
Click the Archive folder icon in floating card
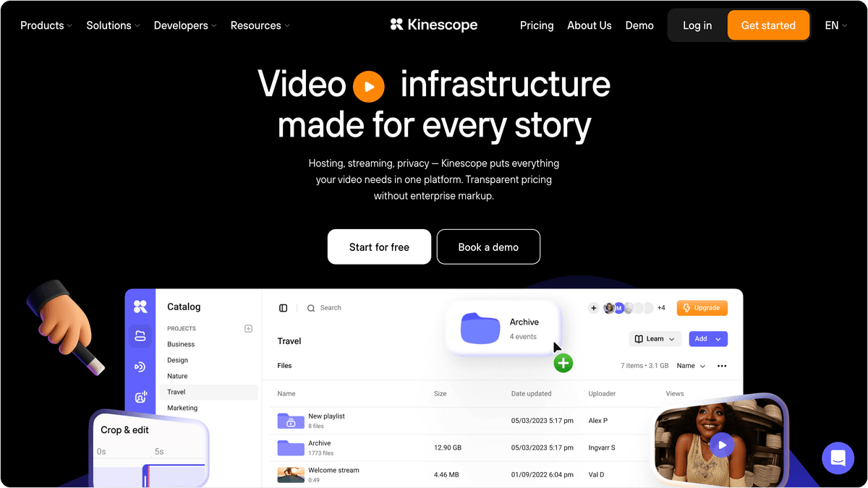click(480, 328)
